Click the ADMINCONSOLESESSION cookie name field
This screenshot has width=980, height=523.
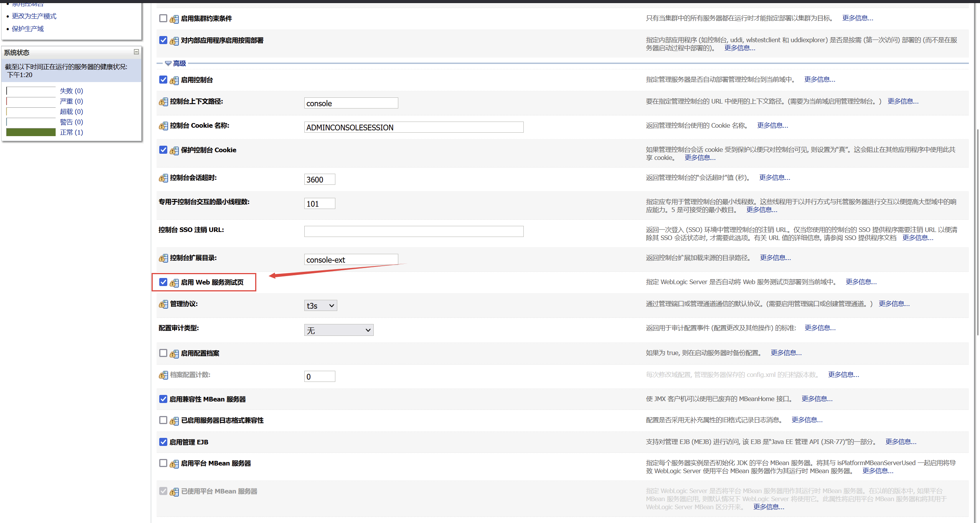point(414,127)
